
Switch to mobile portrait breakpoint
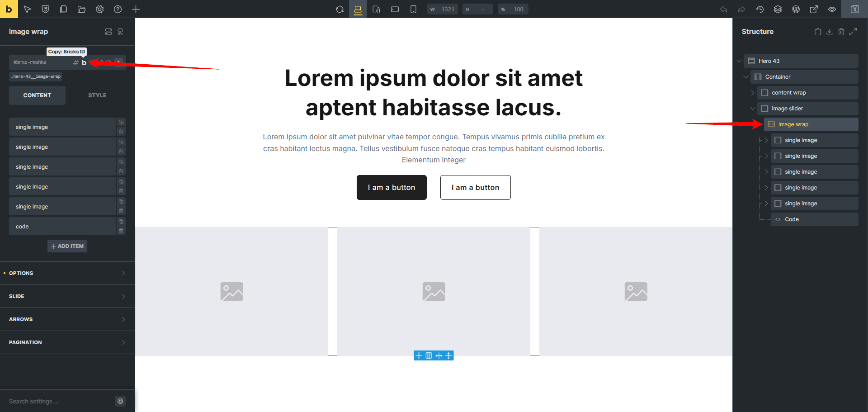413,9
